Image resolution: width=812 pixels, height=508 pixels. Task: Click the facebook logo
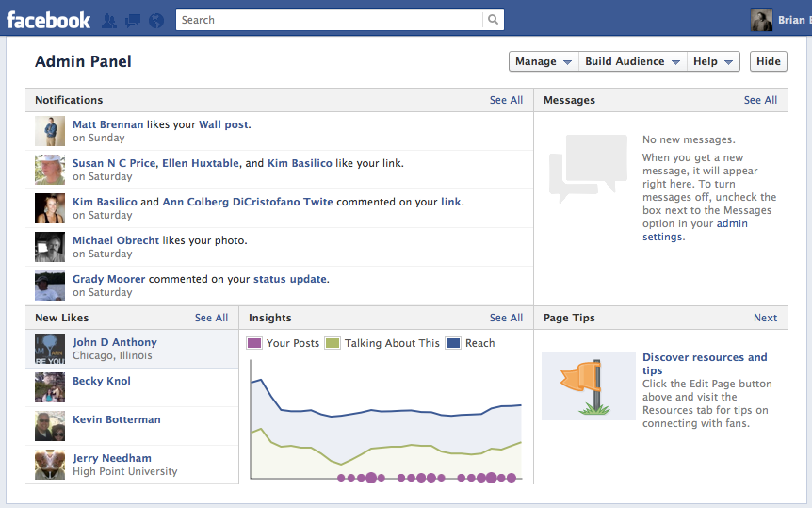pos(48,20)
